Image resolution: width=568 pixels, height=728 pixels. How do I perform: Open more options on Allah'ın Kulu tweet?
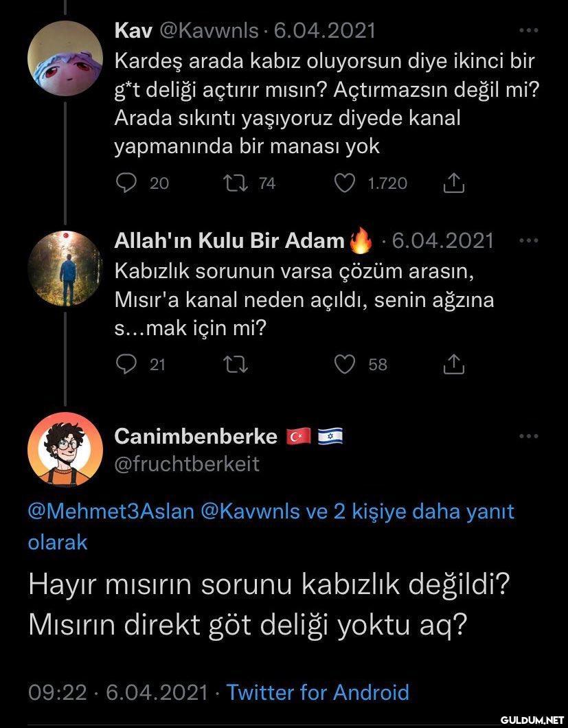[x=527, y=240]
